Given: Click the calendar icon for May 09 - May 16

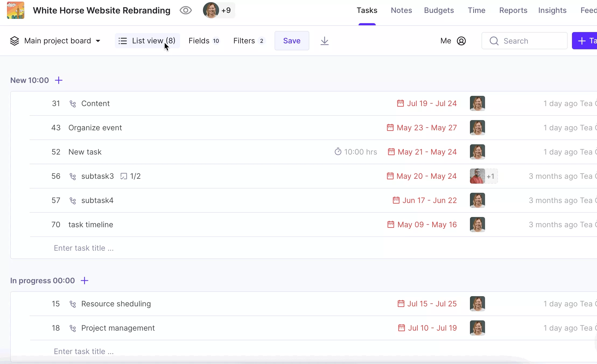Looking at the screenshot, I should point(391,225).
